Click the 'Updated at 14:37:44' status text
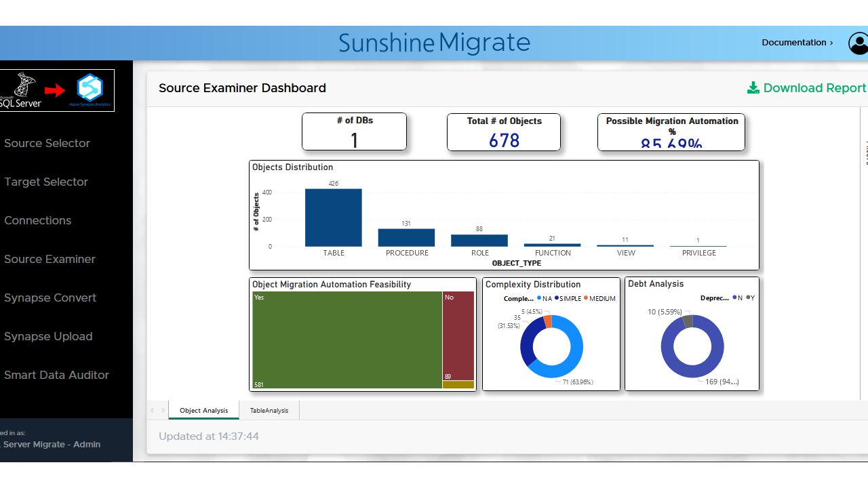Screen dimensions: 868x488 pyautogui.click(x=209, y=436)
